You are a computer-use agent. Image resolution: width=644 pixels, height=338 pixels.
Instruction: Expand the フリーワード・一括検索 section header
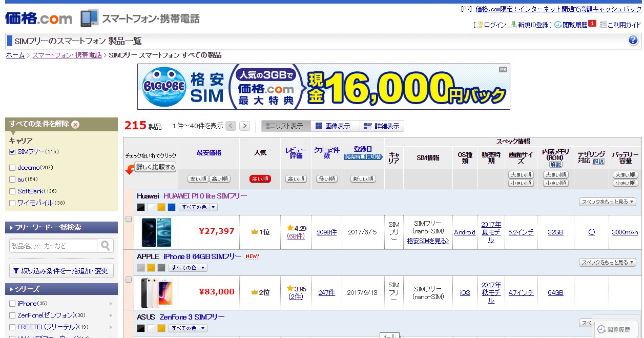pyautogui.click(x=61, y=227)
